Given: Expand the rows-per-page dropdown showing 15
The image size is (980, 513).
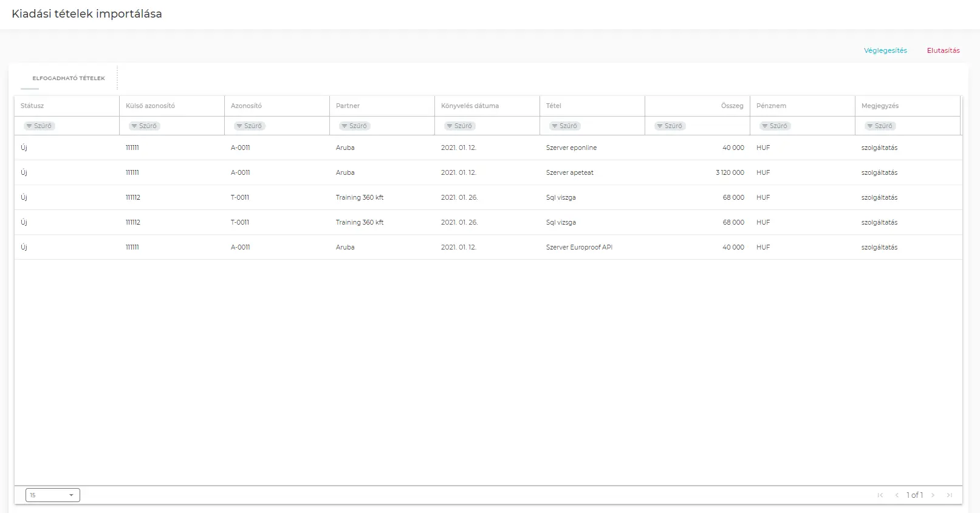Looking at the screenshot, I should [x=53, y=495].
